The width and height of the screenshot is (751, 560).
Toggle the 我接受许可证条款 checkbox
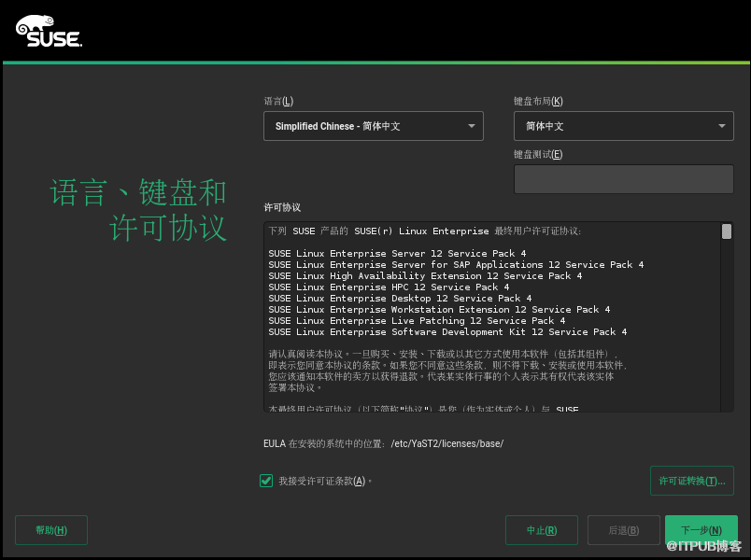click(x=266, y=481)
